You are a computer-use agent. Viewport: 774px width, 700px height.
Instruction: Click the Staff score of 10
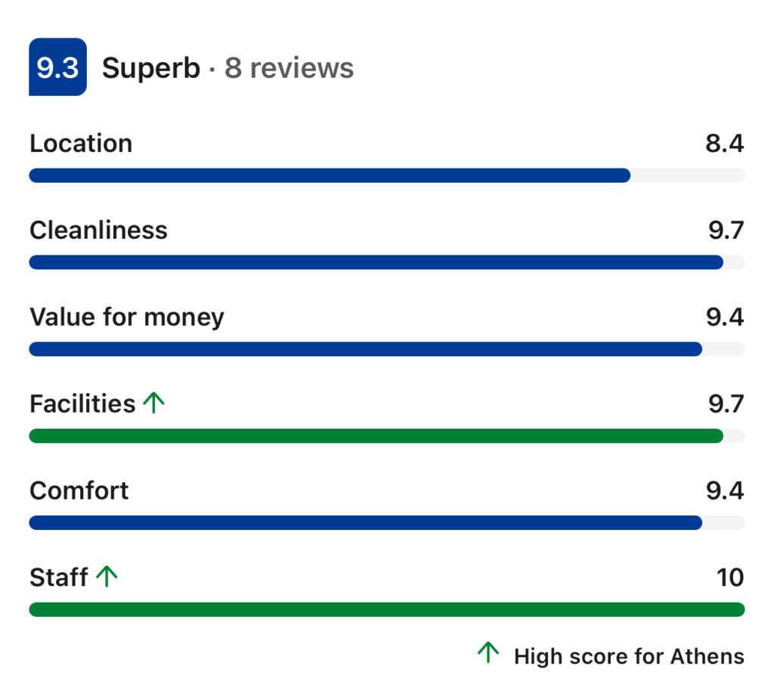730,578
